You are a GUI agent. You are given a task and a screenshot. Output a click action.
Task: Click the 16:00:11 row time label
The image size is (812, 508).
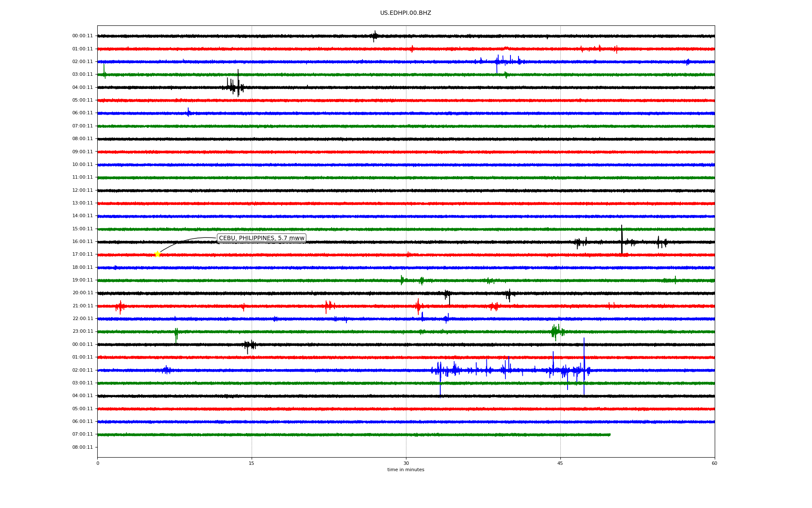click(82, 242)
